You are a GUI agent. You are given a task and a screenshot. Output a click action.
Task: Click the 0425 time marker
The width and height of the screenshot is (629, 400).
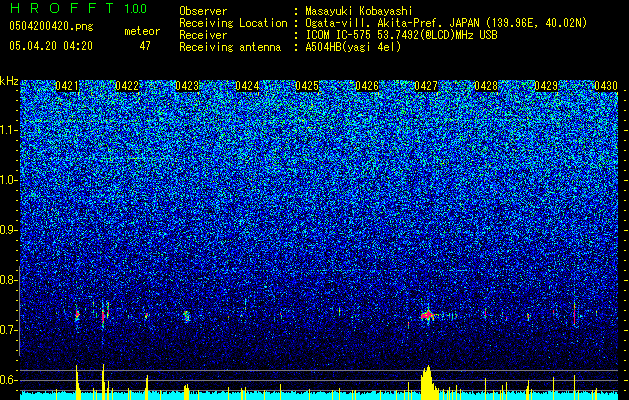[x=306, y=86]
